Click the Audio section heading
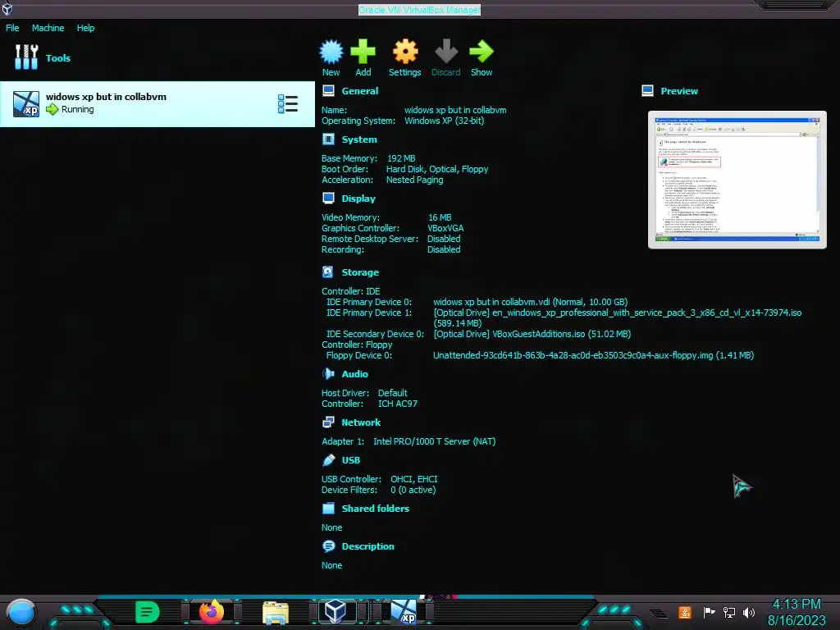Viewport: 840px width, 630px height. pyautogui.click(x=354, y=374)
